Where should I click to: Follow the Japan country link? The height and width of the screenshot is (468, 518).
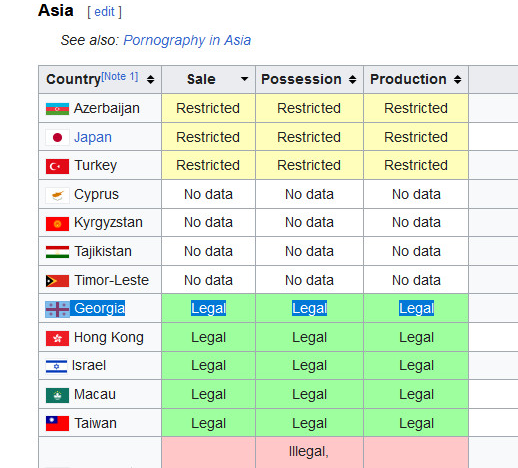pos(93,137)
